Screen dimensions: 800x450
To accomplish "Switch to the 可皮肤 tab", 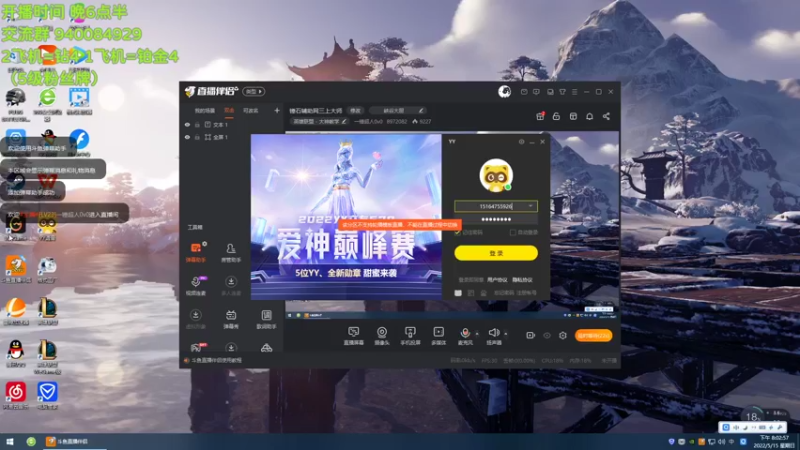I will click(251, 111).
